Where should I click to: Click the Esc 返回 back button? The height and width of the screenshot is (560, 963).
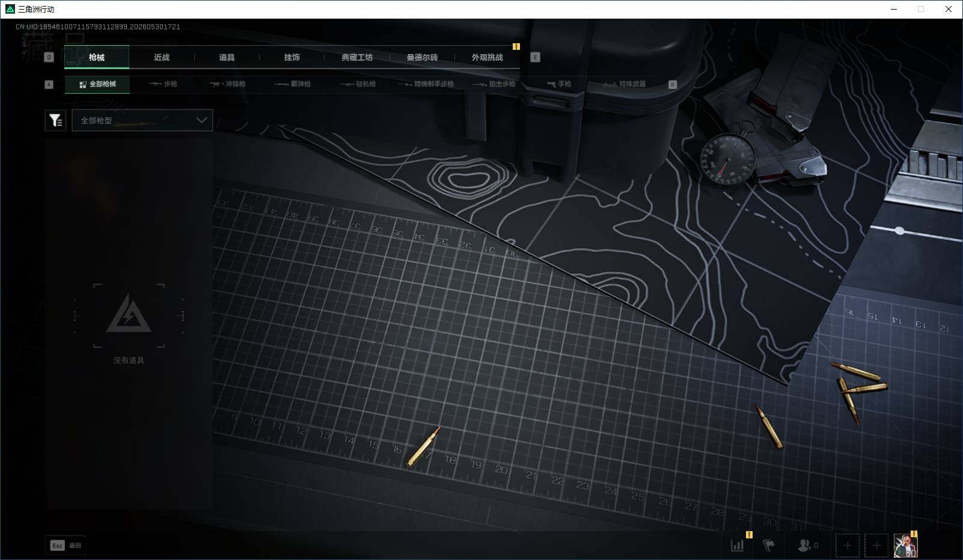(66, 545)
